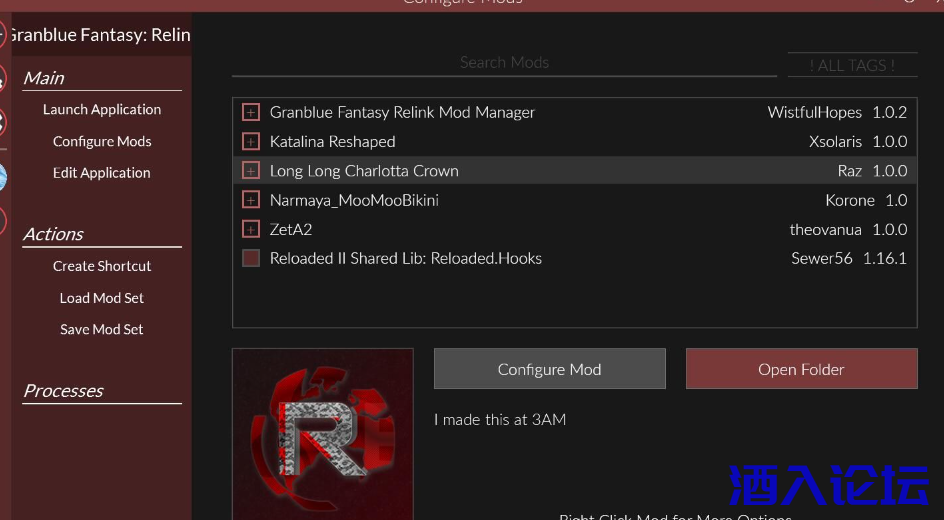Screen dimensions: 944x520
Task: Open Configure Mods in the sidebar
Action: [102, 142]
